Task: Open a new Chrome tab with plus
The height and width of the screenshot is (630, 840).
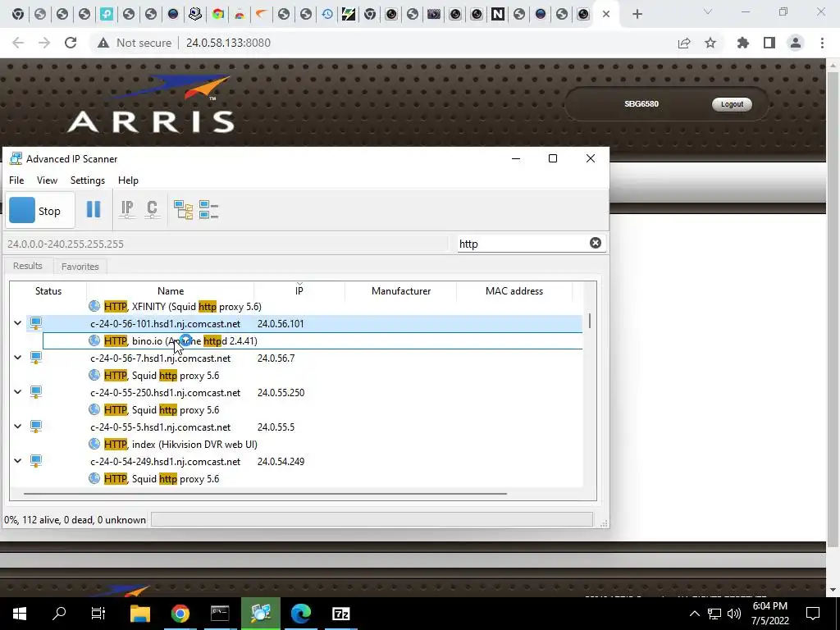Action: tap(637, 14)
